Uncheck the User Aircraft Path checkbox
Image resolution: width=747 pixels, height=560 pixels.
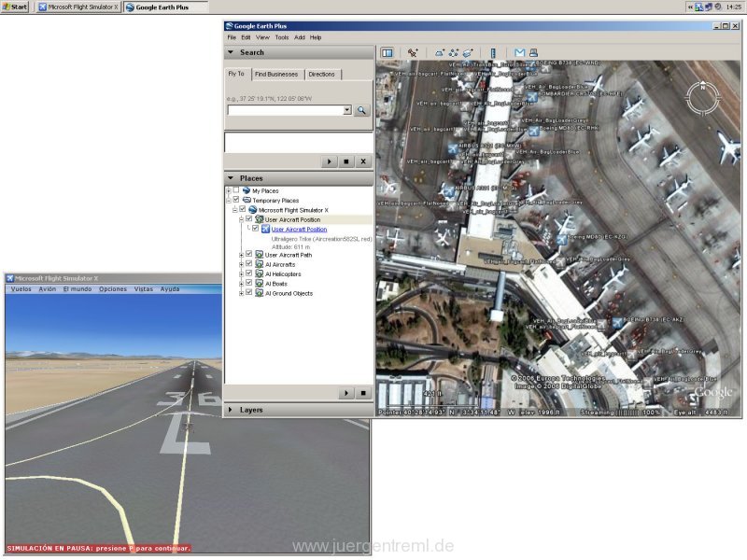248,254
